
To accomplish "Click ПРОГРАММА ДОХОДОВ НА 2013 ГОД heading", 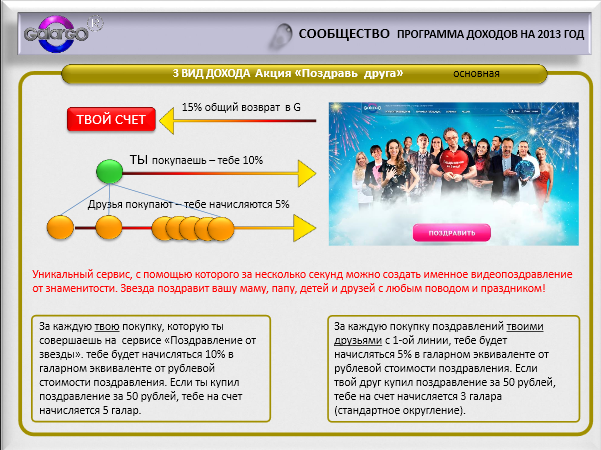I will pyautogui.click(x=490, y=34).
